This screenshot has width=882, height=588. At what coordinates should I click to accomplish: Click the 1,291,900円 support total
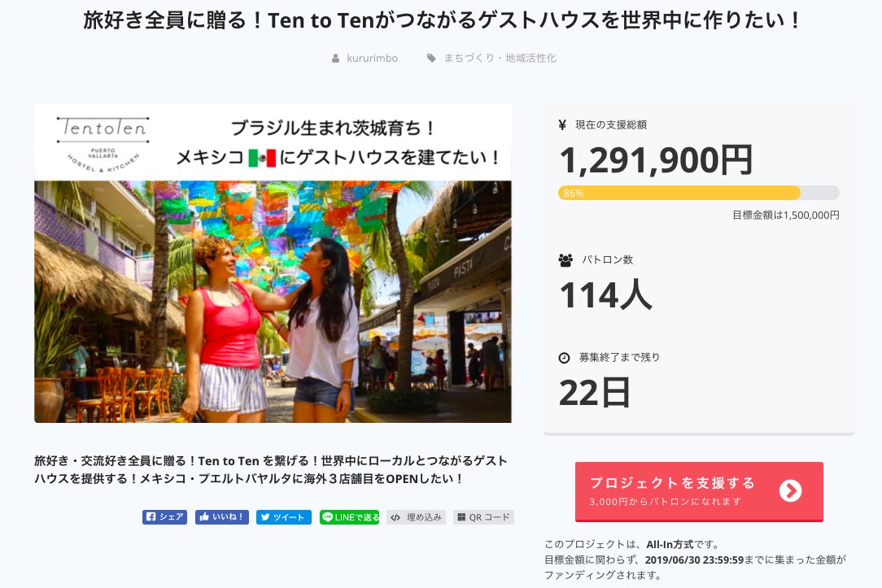pos(656,160)
